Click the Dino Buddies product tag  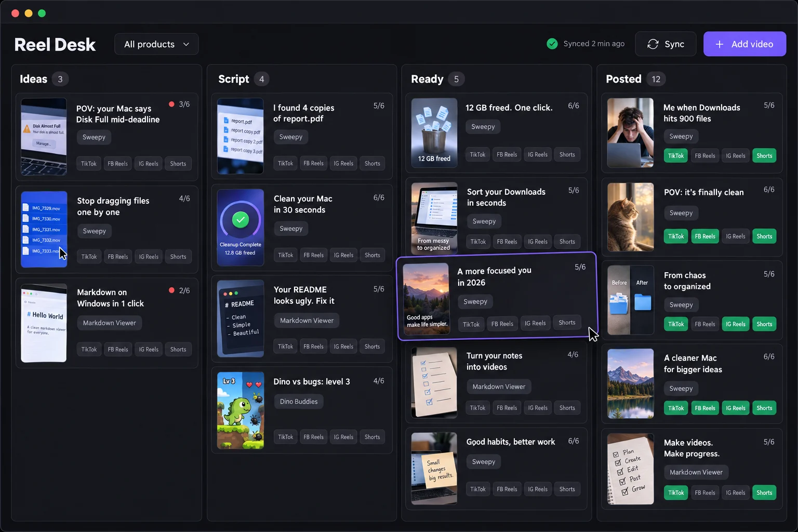tap(299, 402)
